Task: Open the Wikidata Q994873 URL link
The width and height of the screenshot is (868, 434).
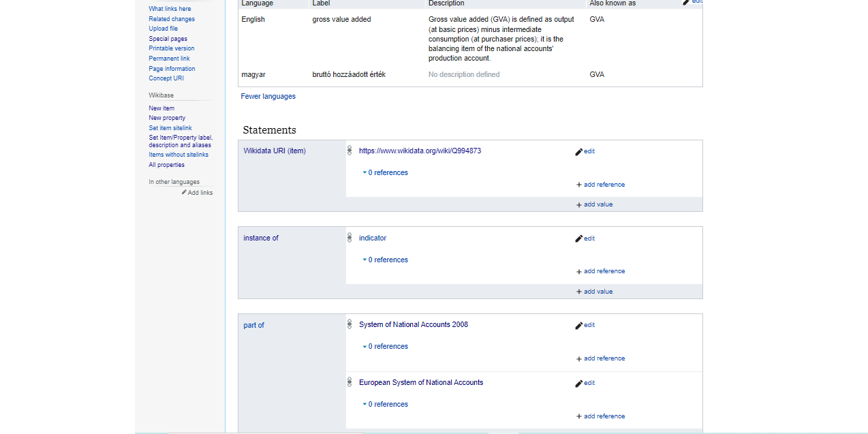Action: (420, 151)
